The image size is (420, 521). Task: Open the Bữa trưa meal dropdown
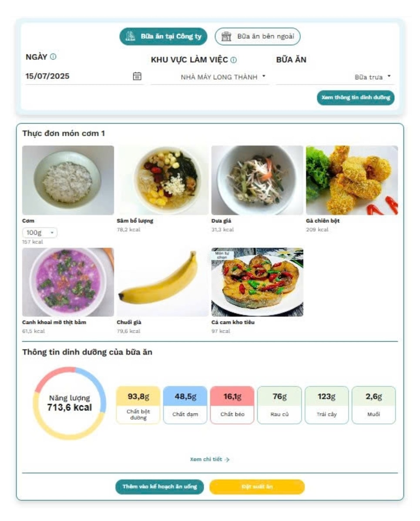coord(335,77)
